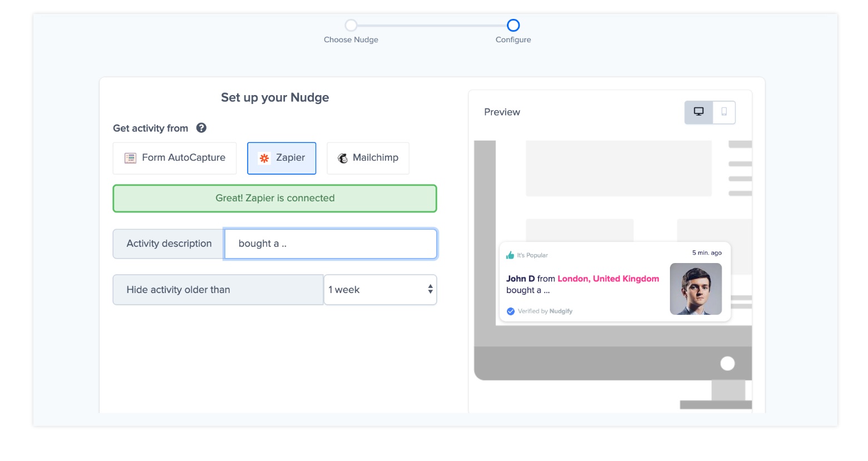868x461 pixels.
Task: Open the Hide activity older than dropdown
Action: 380,290
